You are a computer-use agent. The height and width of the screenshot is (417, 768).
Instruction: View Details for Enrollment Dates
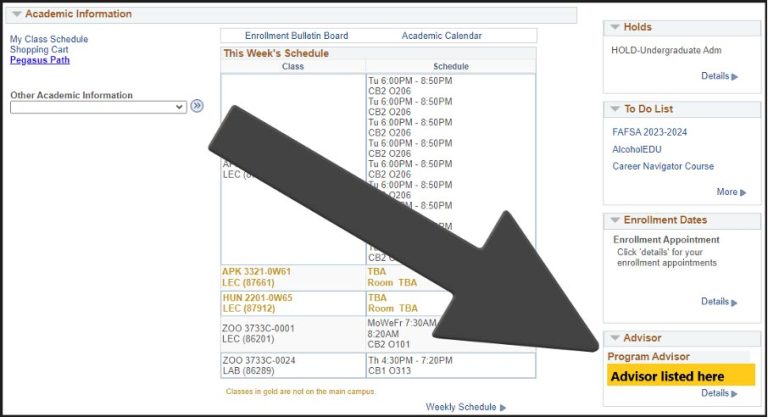718,302
